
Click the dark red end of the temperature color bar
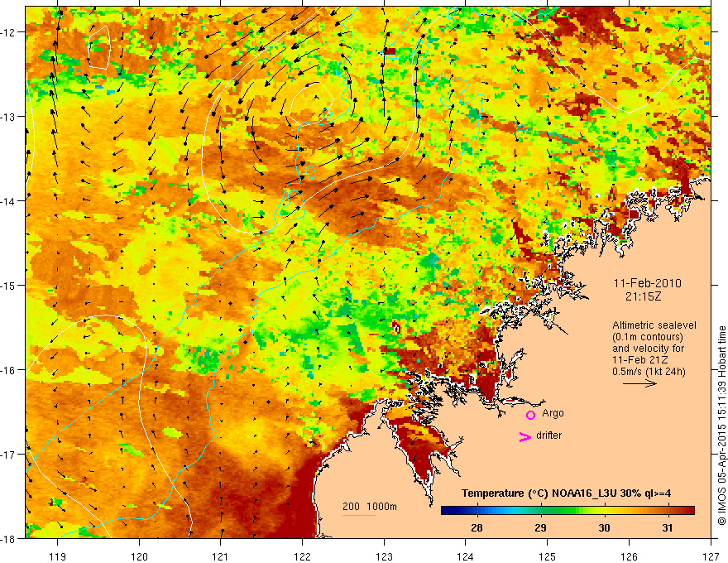point(689,511)
